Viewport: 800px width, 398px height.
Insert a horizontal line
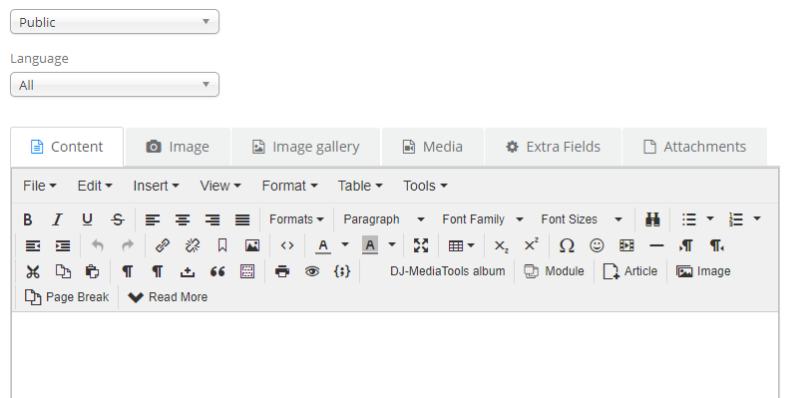(657, 246)
